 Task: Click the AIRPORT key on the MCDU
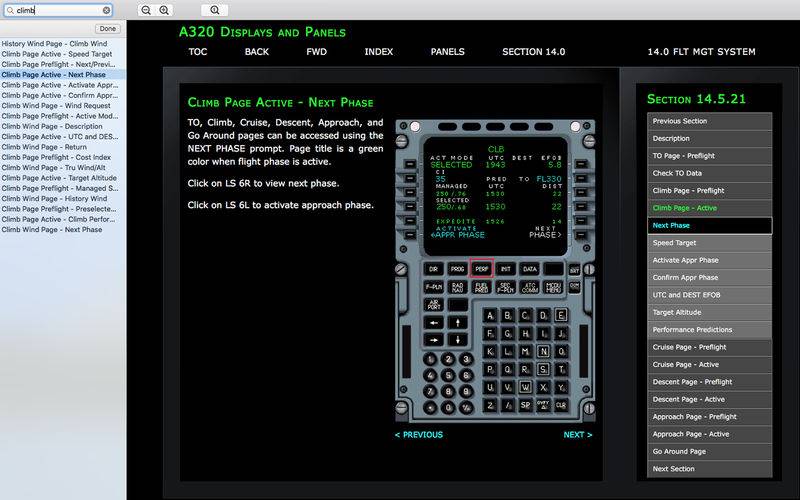(x=433, y=305)
